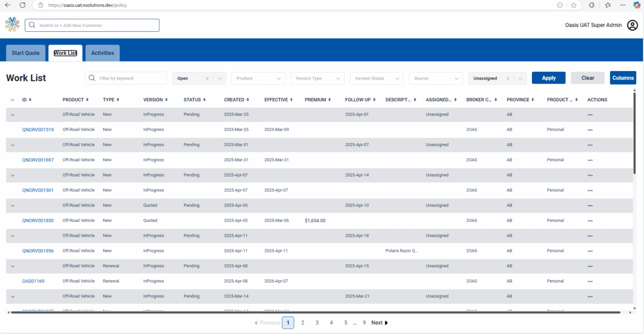
Task: Open the user profile avatar icon
Action: click(x=632, y=25)
